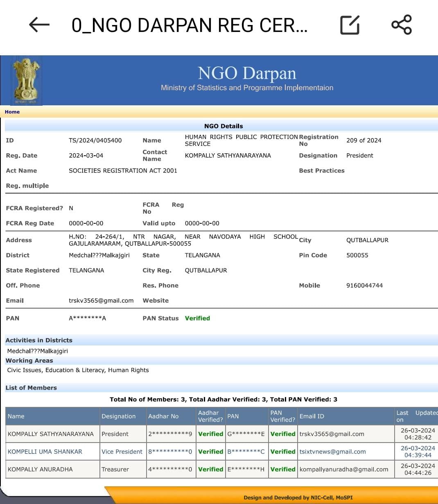Click the national emblem logo
Image resolution: width=438 pixels, height=504 pixels.
(x=26, y=80)
